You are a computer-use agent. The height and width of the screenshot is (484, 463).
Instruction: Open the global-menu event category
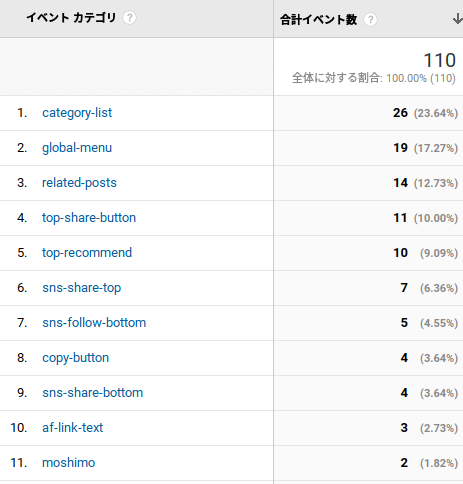point(77,148)
